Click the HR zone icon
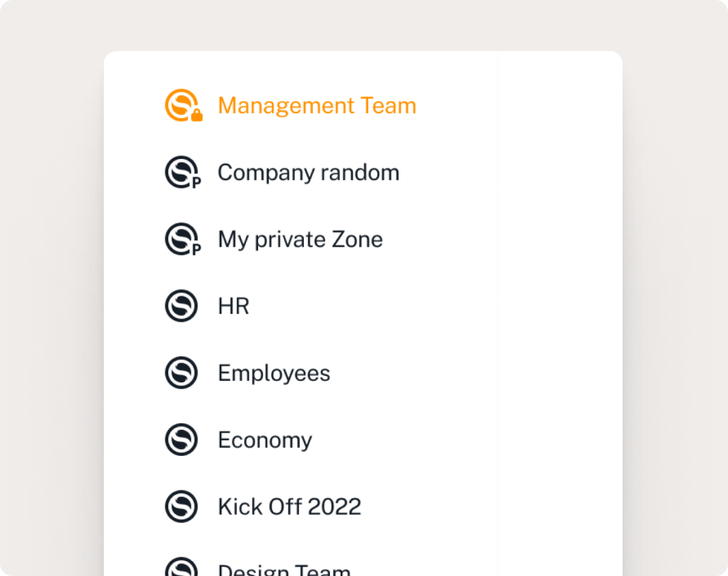Viewport: 728px width, 576px height. (181, 306)
